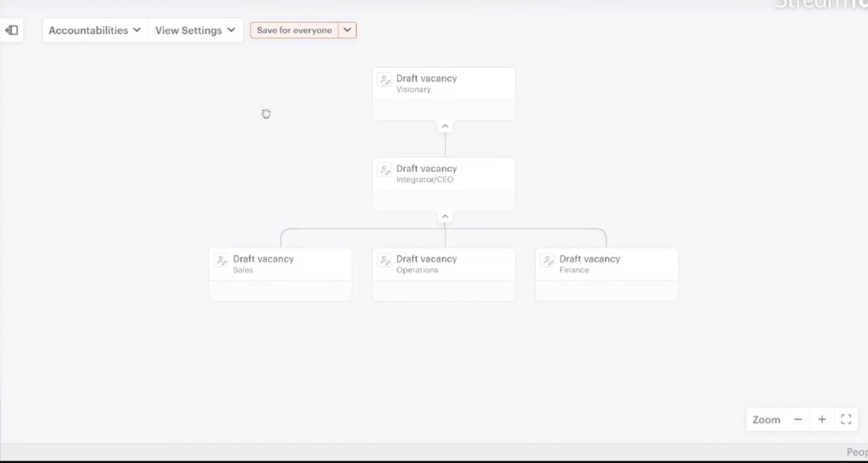Zoom in with the plus icon

click(x=822, y=419)
